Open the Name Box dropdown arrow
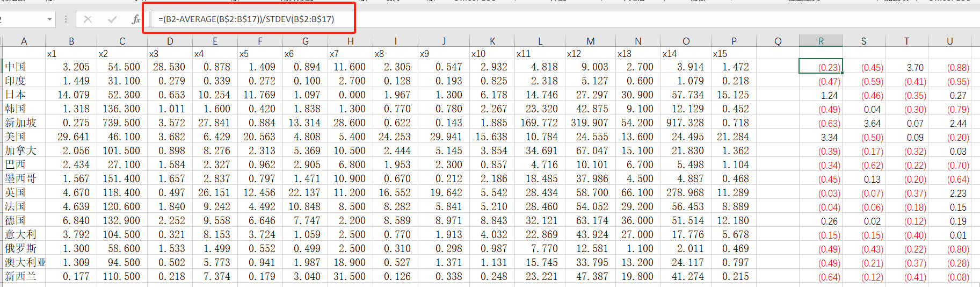Screen dimensions: 980x287 coord(49,19)
